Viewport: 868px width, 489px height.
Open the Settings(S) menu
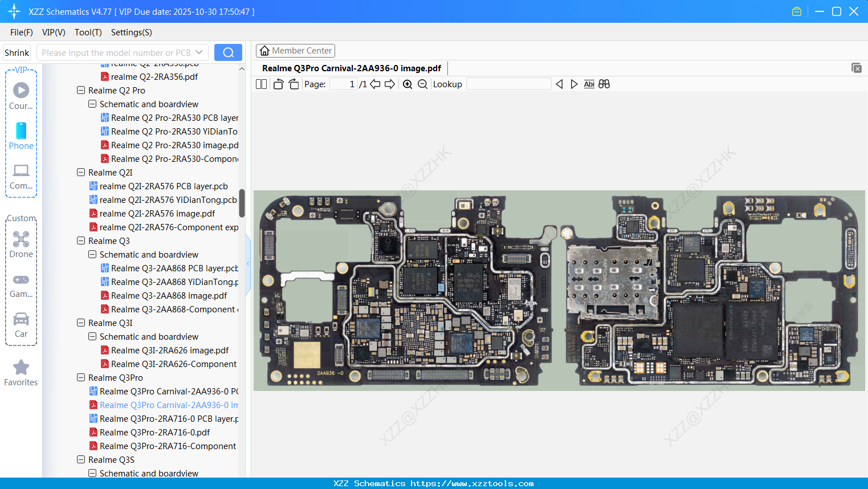(132, 32)
